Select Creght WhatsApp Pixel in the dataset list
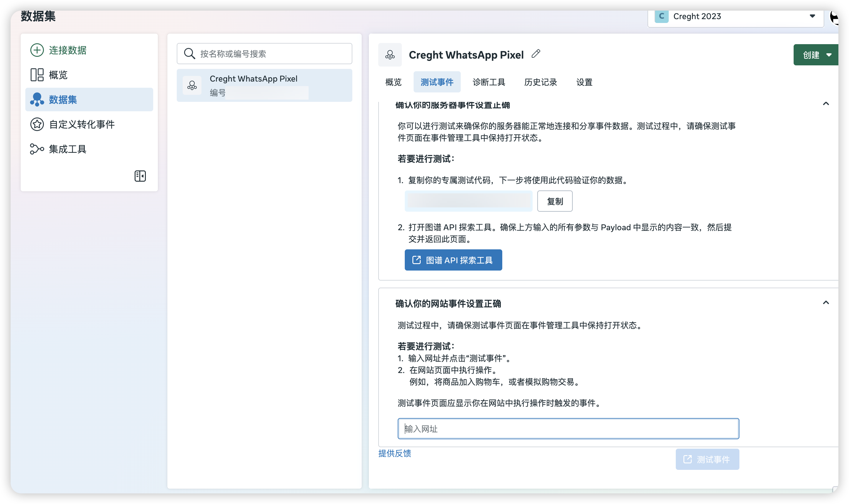The width and height of the screenshot is (849, 504). (264, 85)
